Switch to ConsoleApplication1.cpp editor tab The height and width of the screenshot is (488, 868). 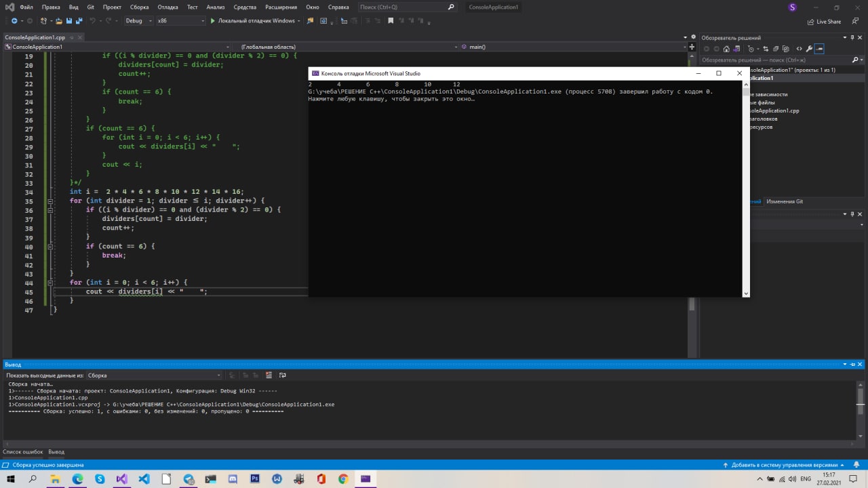(35, 37)
